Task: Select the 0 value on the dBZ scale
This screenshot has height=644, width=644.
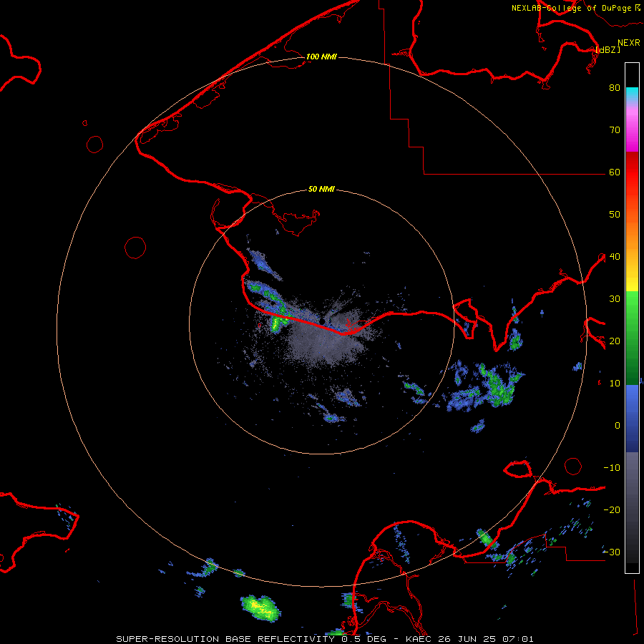Action: point(618,426)
